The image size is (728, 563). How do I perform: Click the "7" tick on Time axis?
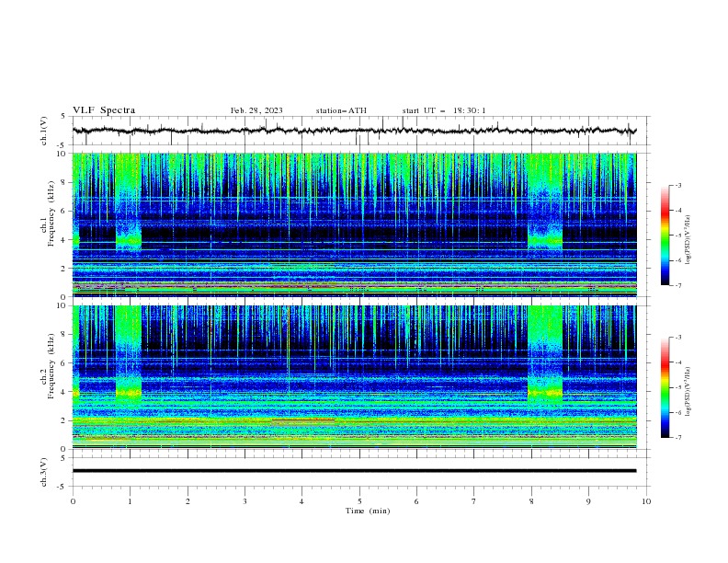click(x=474, y=501)
